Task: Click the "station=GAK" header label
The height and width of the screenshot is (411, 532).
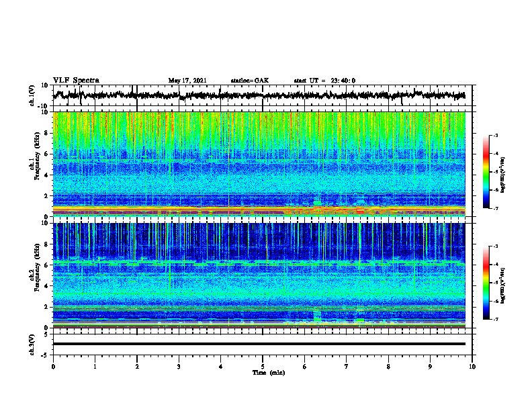Action: pyautogui.click(x=250, y=81)
